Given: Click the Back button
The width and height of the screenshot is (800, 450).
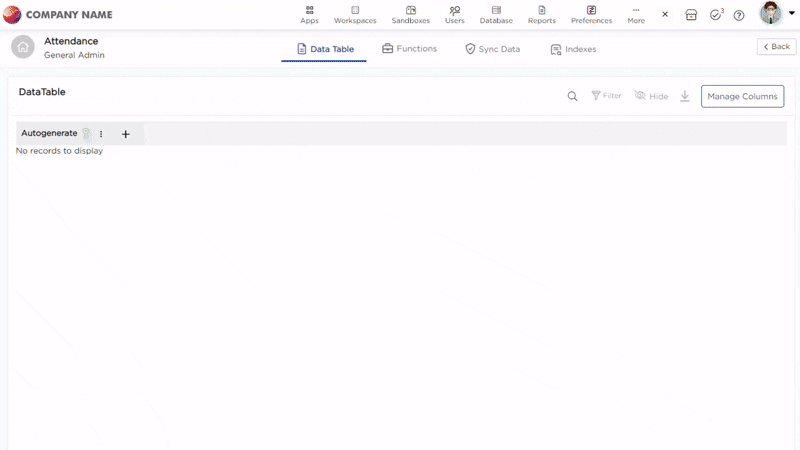Looking at the screenshot, I should point(776,47).
